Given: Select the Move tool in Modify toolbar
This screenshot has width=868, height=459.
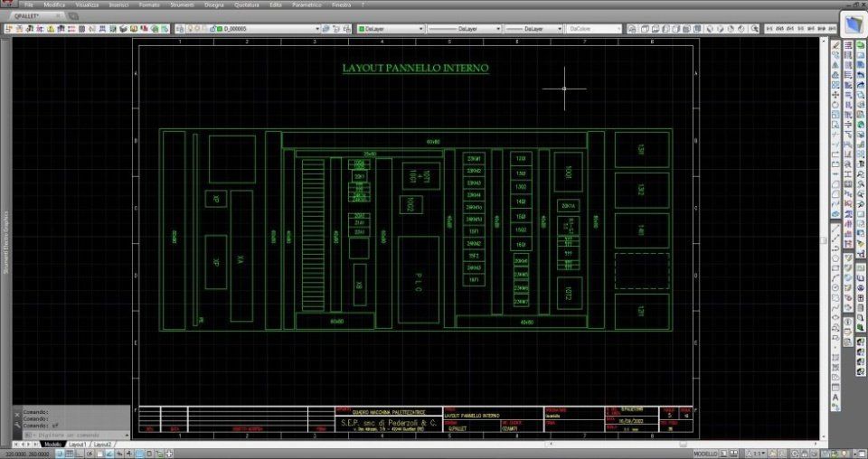Looking at the screenshot, I should pyautogui.click(x=835, y=95).
